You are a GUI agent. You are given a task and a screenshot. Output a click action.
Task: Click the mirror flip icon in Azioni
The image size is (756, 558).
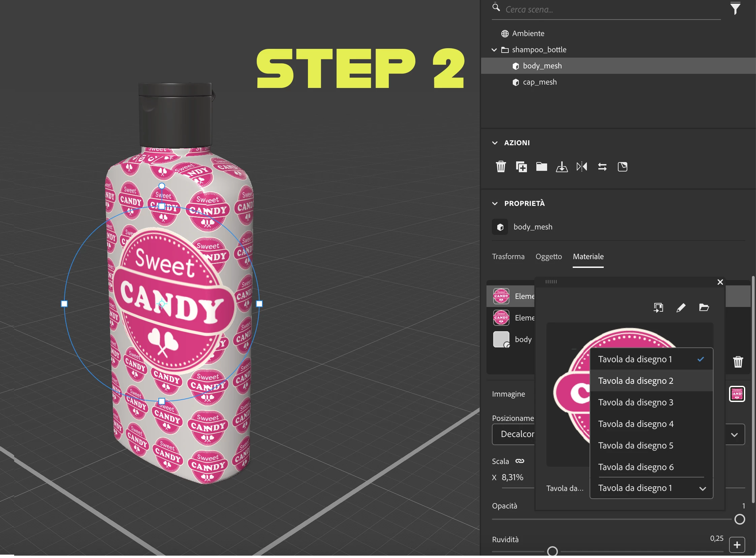coord(582,167)
